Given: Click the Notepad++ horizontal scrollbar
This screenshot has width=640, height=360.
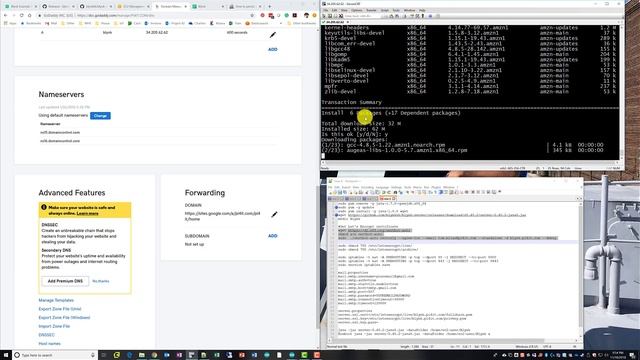Looking at the screenshot, I should (x=437, y=340).
